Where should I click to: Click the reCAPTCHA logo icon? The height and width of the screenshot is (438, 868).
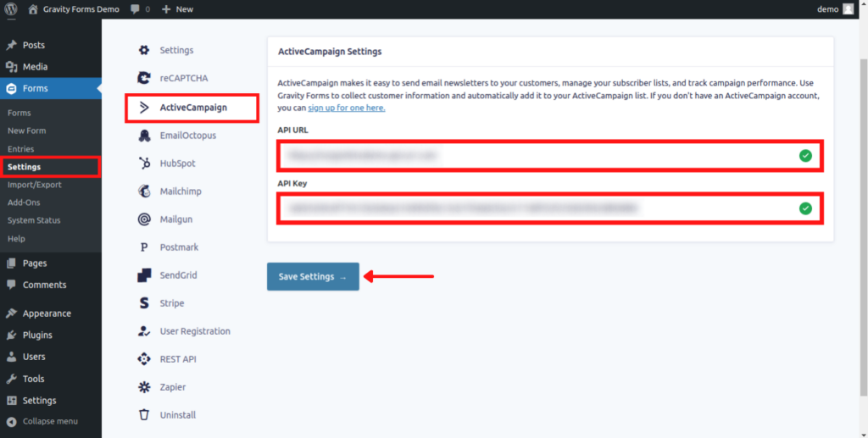144,78
